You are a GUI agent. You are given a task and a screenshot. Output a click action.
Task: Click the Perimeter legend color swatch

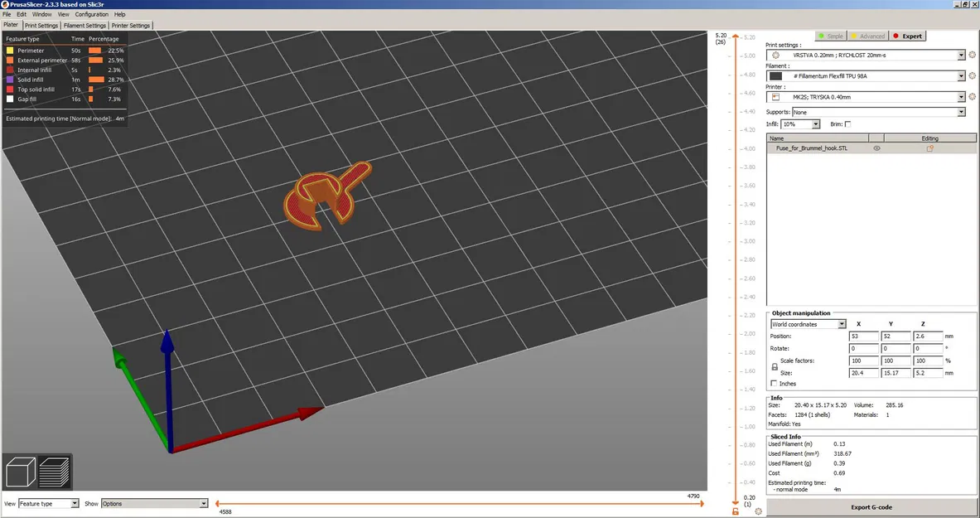coord(10,51)
